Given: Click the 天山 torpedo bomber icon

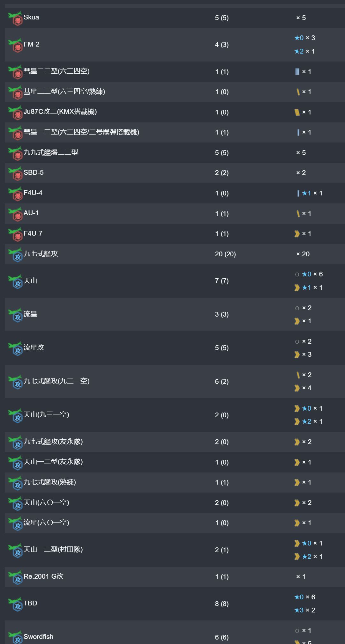Looking at the screenshot, I should [x=15, y=282].
